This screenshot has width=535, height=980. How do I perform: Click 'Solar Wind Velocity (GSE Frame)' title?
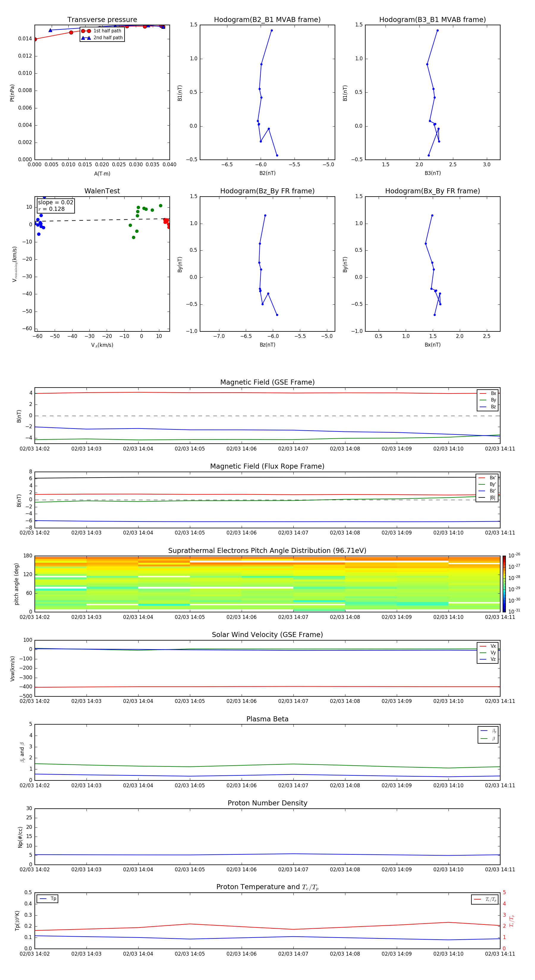(x=267, y=635)
